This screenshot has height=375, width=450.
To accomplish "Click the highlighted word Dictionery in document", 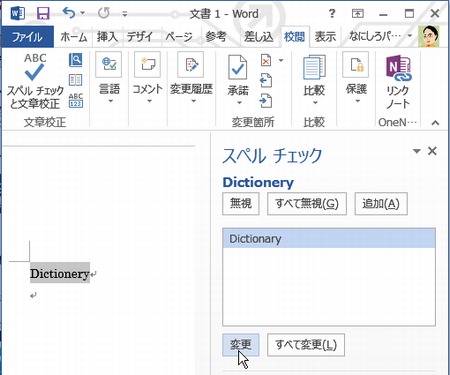I will click(60, 273).
